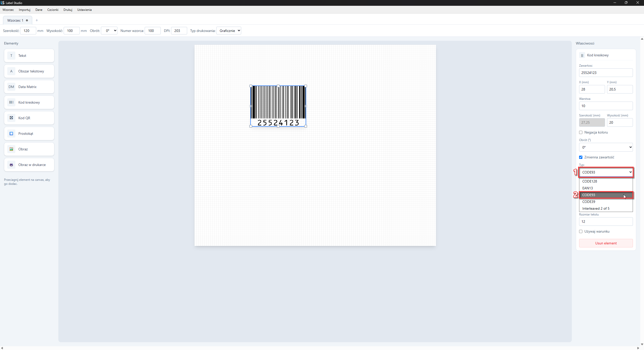Click the Obraz image icon
The width and height of the screenshot is (644, 350).
[x=11, y=149]
